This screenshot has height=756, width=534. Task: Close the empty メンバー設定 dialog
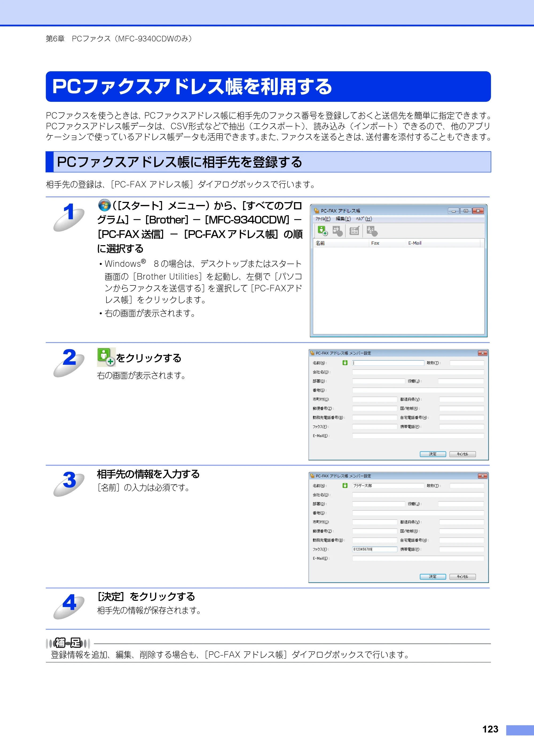point(483,353)
